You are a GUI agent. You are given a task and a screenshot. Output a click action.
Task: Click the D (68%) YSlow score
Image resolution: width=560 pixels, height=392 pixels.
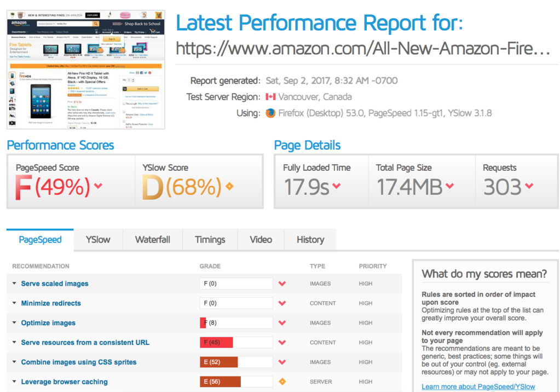(182, 187)
